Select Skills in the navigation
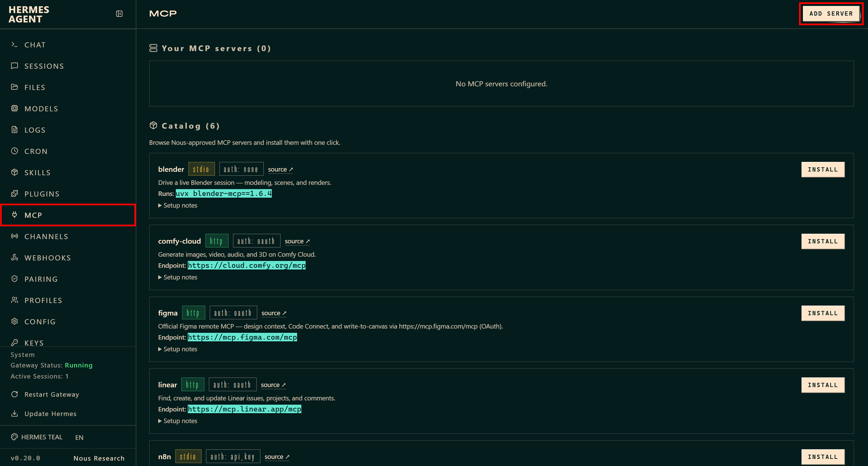Image resolution: width=868 pixels, height=466 pixels. (68, 172)
